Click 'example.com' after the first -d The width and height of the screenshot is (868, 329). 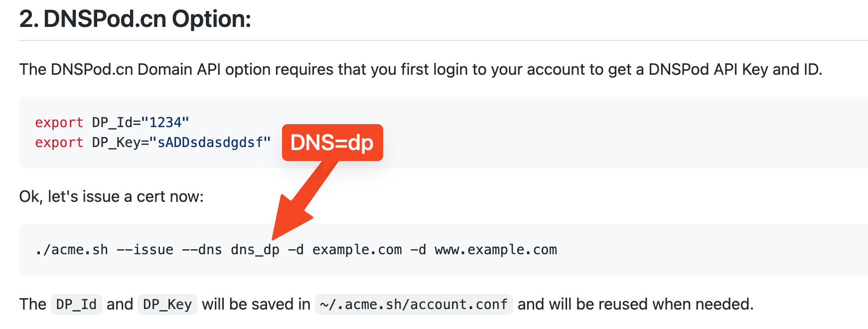(x=357, y=250)
